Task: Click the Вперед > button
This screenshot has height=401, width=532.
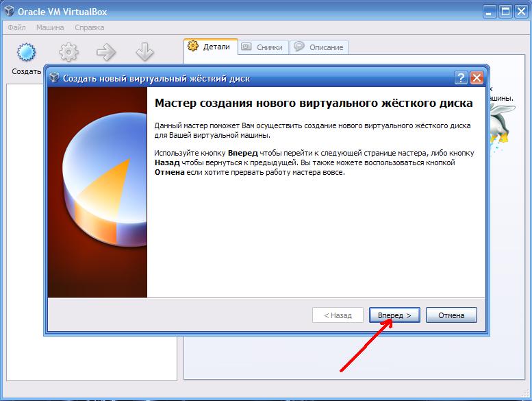Action: pos(394,315)
